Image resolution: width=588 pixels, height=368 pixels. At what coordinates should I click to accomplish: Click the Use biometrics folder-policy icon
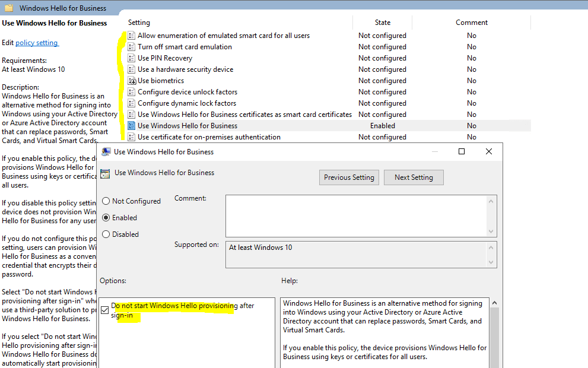point(132,81)
